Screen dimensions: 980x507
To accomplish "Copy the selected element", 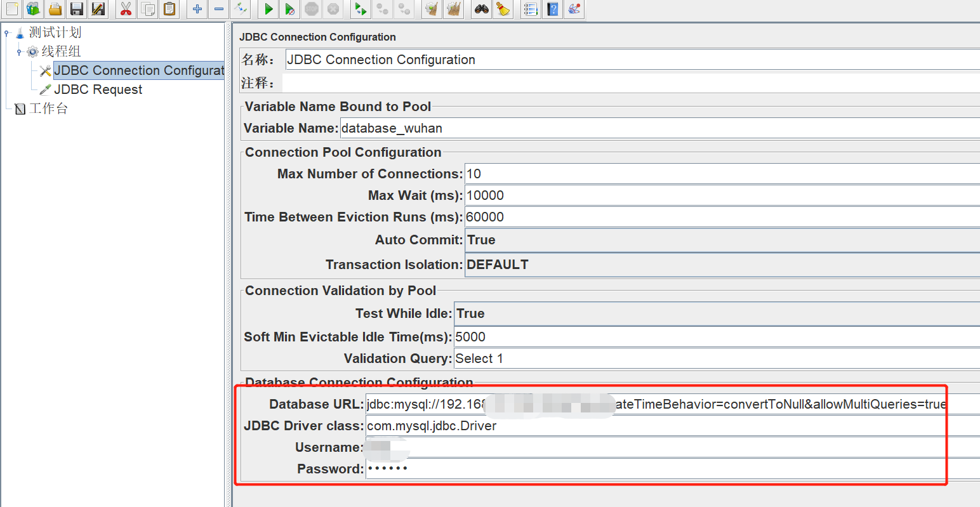I will coord(148,9).
